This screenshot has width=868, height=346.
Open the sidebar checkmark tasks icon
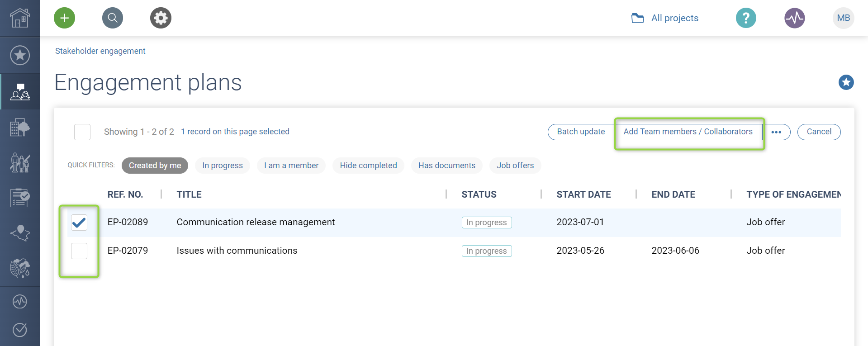pyautogui.click(x=20, y=330)
